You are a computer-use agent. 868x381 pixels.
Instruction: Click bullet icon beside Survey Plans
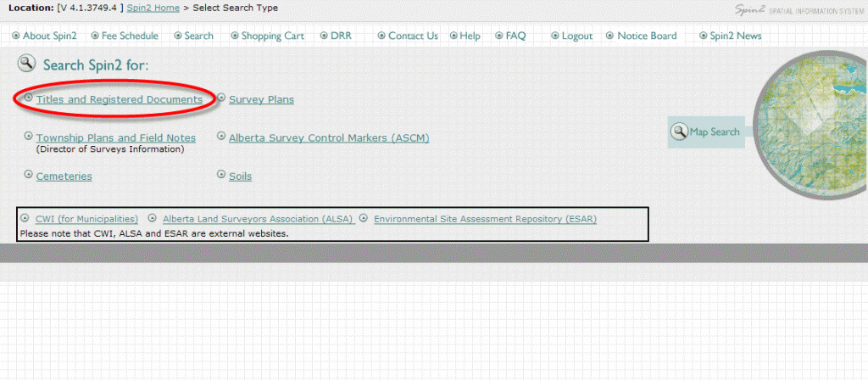(x=221, y=98)
